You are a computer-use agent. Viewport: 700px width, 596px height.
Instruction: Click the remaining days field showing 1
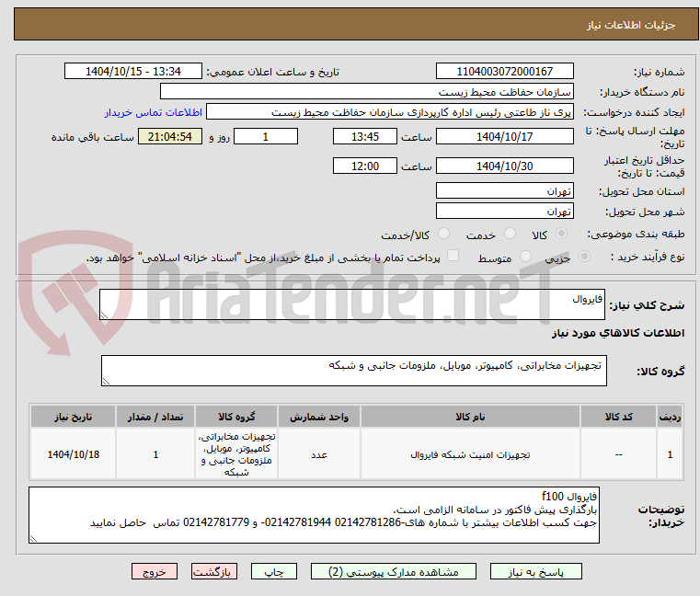(266, 137)
